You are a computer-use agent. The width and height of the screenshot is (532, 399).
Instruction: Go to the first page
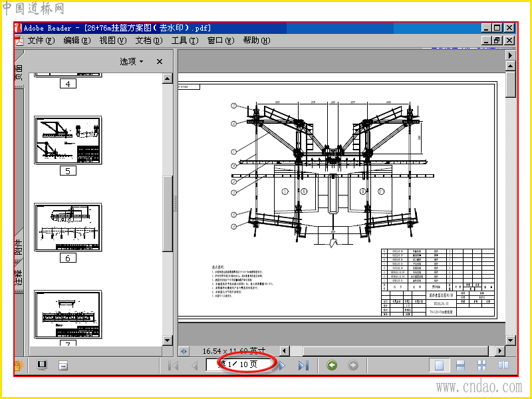coord(174,365)
